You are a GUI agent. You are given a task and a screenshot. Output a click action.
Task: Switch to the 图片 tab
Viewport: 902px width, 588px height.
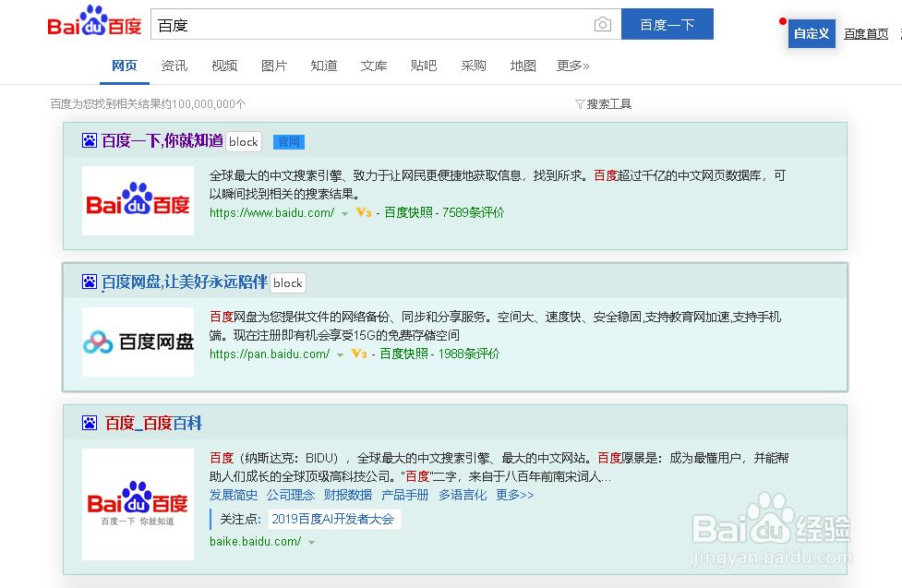click(x=274, y=66)
